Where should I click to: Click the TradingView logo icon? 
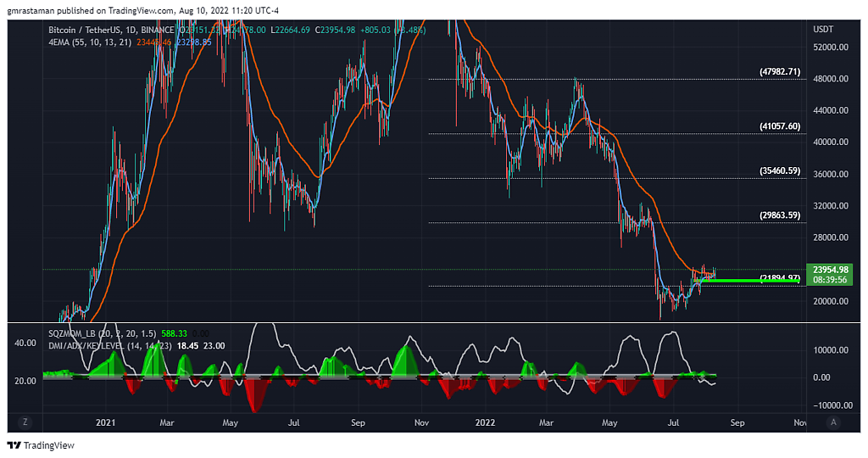(x=14, y=445)
